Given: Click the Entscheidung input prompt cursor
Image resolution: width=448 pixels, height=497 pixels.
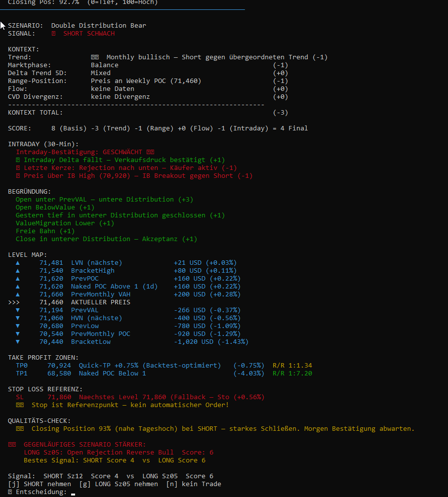Looking at the screenshot, I should (73, 494).
